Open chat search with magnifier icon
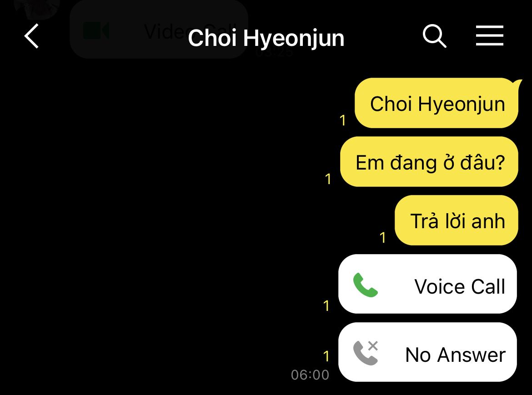The height and width of the screenshot is (395, 532). tap(434, 35)
